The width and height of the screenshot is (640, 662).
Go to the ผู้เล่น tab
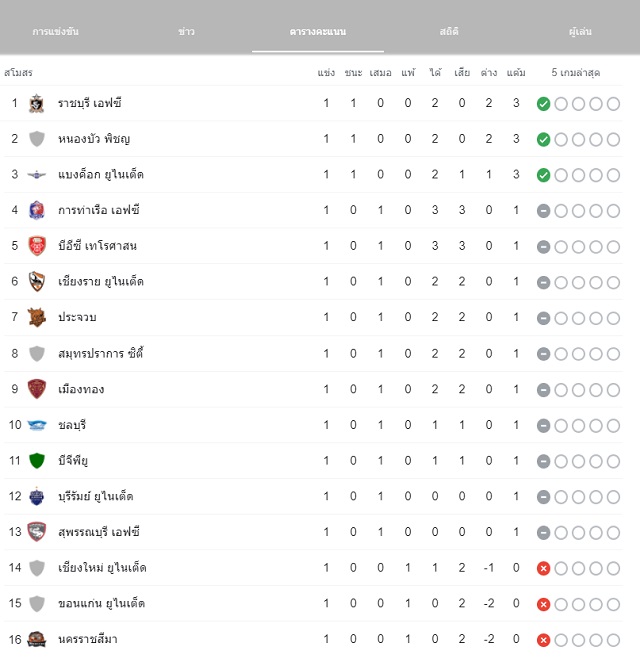pos(580,32)
